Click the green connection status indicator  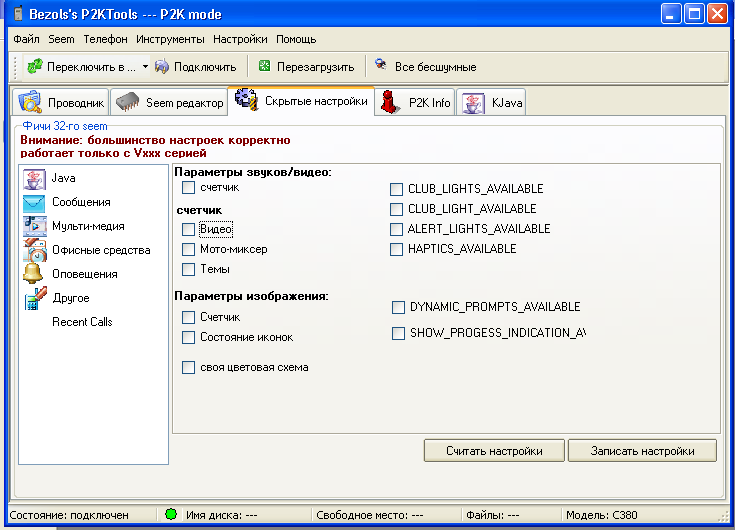(171, 515)
